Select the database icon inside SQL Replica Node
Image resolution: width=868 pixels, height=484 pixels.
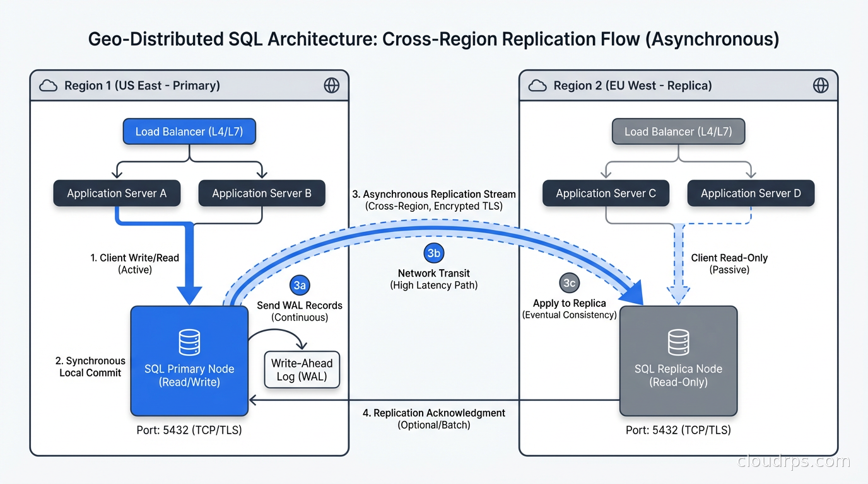pos(678,342)
